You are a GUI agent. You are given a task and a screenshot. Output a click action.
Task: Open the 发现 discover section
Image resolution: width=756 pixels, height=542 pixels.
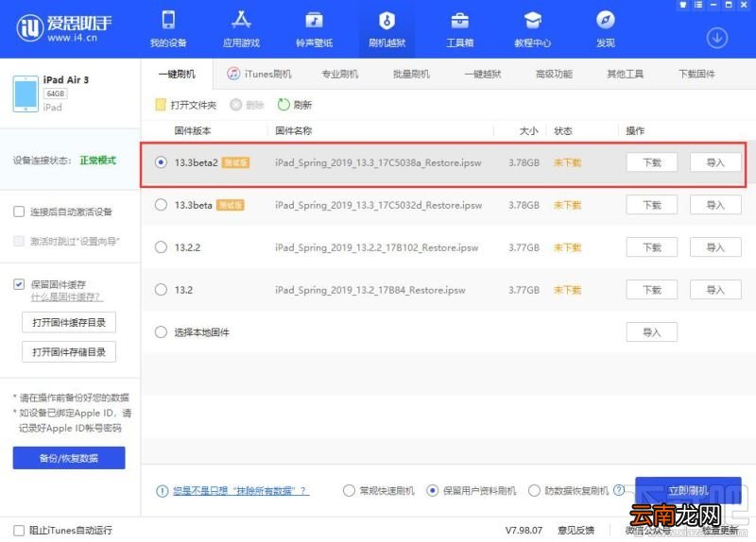pos(605,29)
